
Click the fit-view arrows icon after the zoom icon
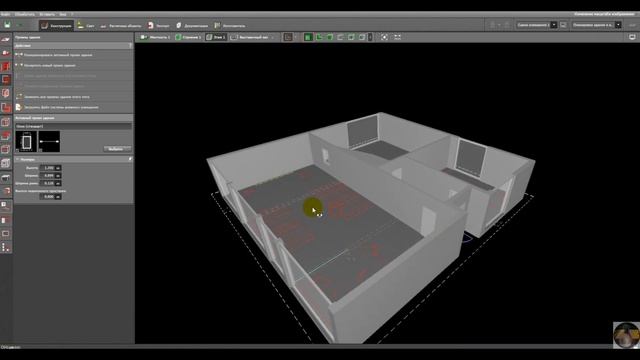[397, 37]
